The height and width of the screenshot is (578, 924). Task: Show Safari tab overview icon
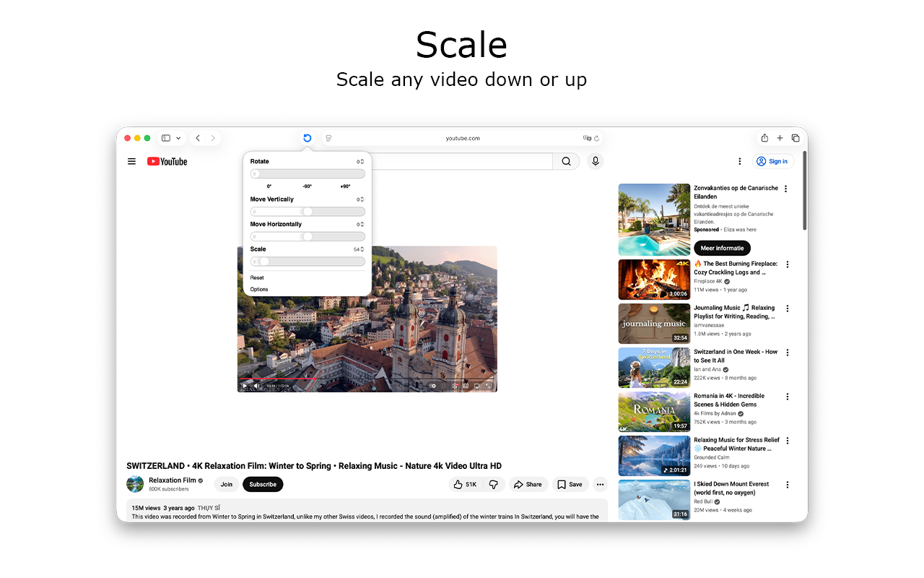click(796, 138)
